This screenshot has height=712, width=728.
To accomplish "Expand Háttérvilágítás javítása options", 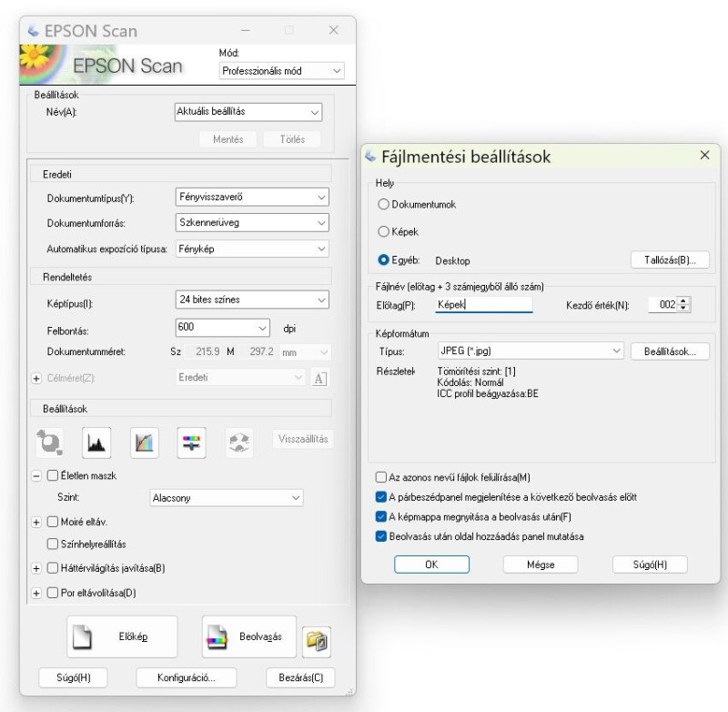I will click(x=36, y=568).
